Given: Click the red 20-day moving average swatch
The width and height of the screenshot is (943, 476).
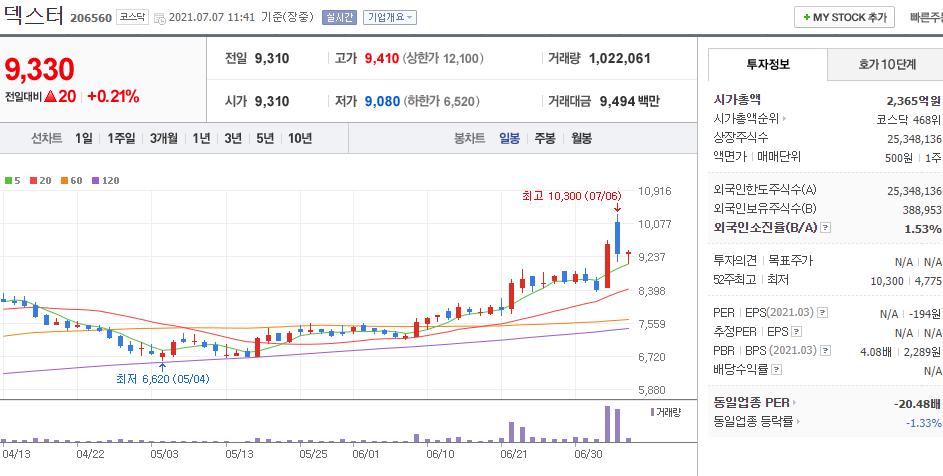Looking at the screenshot, I should tap(33, 180).
